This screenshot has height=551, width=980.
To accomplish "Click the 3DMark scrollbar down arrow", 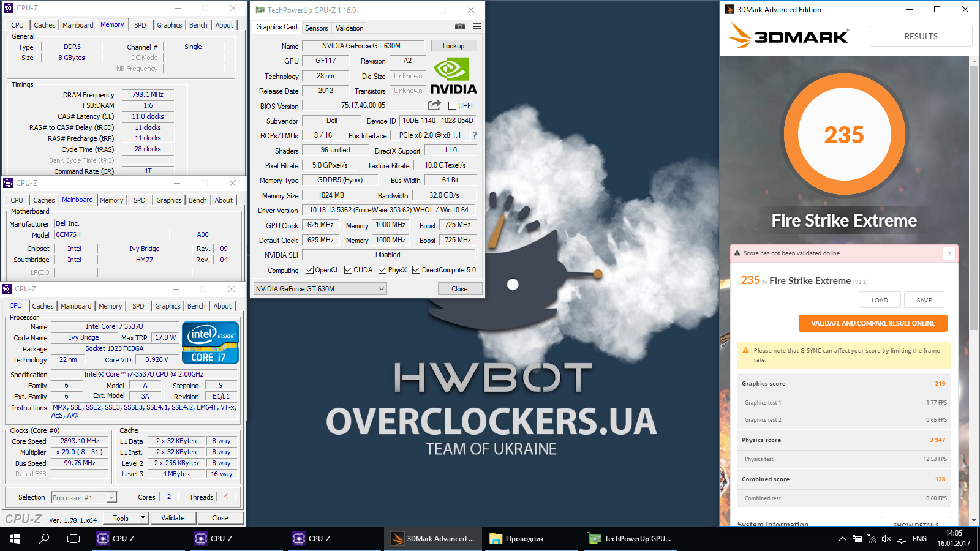I will [974, 521].
